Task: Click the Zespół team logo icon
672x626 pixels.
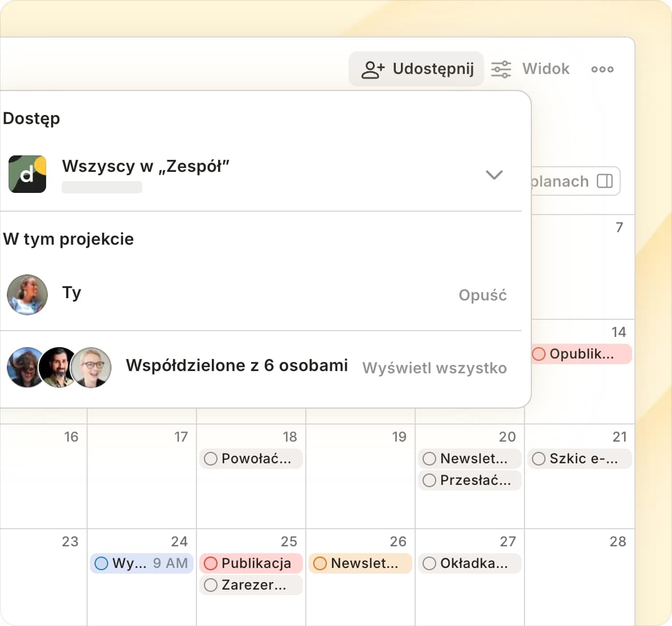Action: pyautogui.click(x=27, y=174)
